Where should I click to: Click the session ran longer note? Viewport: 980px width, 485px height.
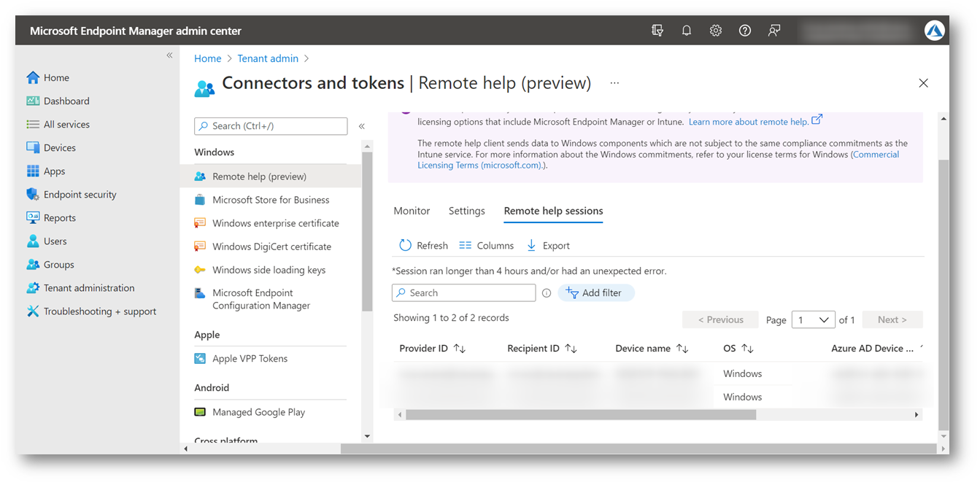[x=529, y=271]
